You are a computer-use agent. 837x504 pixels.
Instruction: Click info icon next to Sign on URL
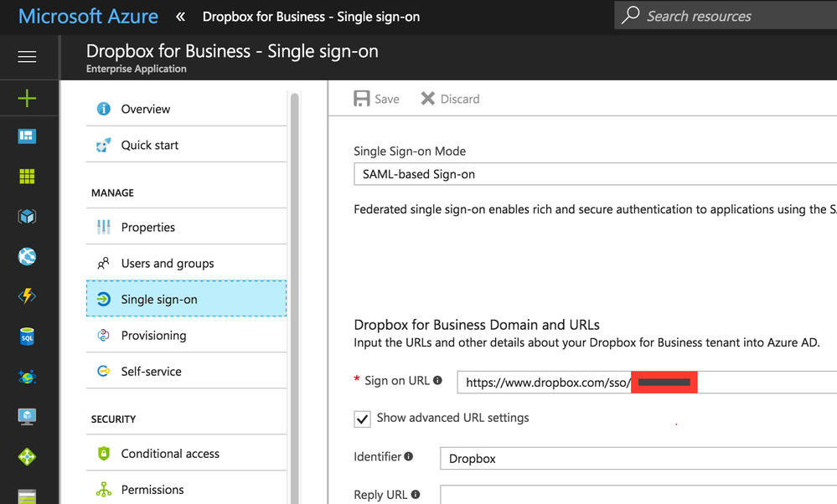coord(437,381)
